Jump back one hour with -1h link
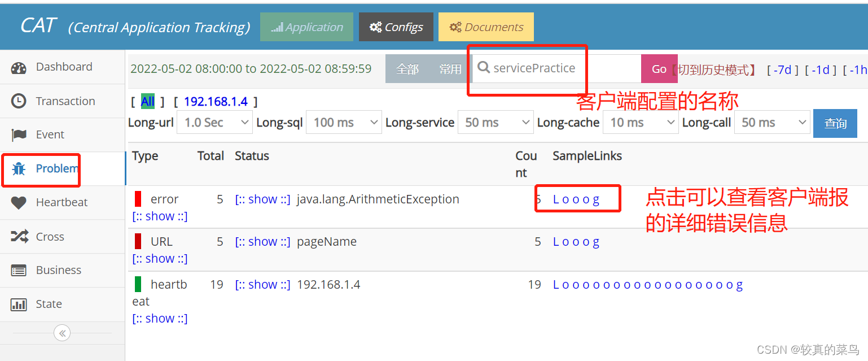 [x=858, y=69]
